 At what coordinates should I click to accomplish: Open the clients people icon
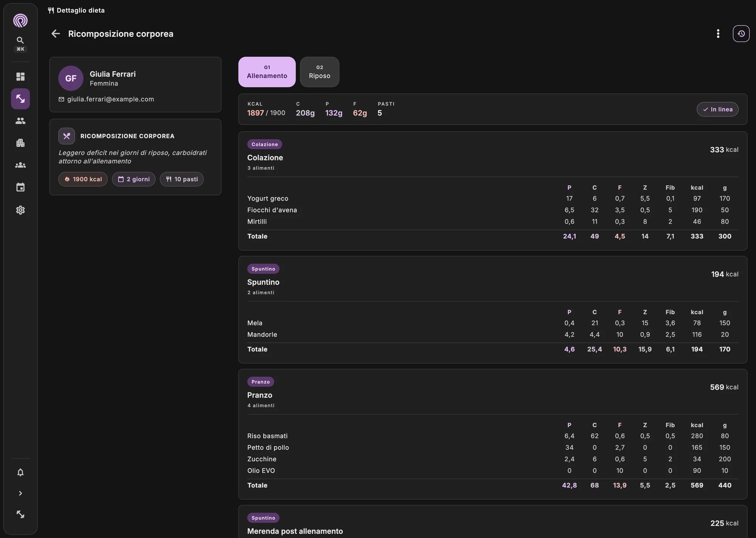coord(20,121)
